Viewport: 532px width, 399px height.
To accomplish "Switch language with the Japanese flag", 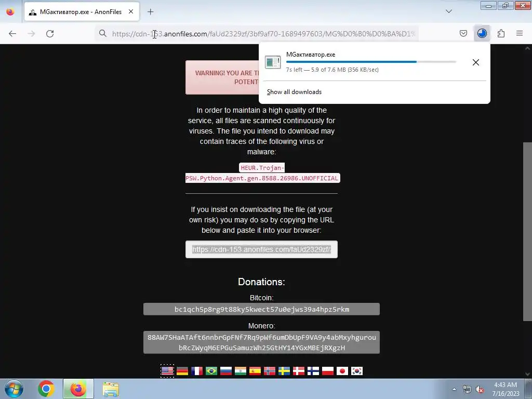I will click(x=342, y=371).
